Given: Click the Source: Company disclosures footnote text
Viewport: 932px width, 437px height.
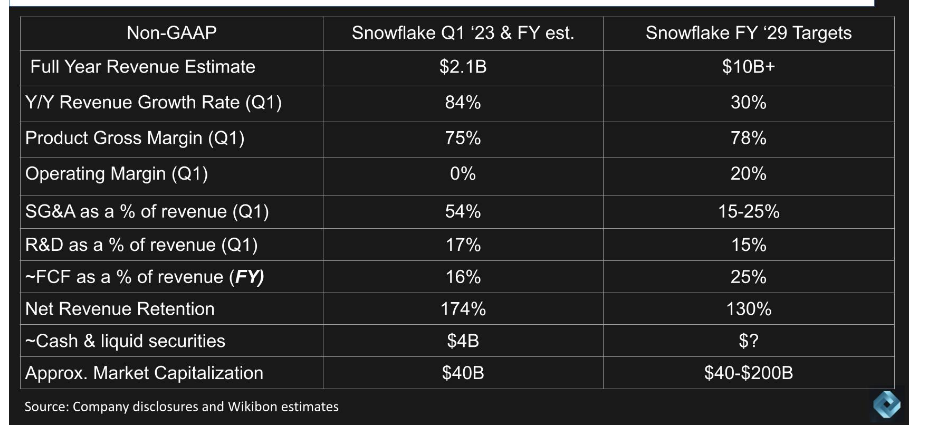Looking at the screenshot, I should point(181,407).
